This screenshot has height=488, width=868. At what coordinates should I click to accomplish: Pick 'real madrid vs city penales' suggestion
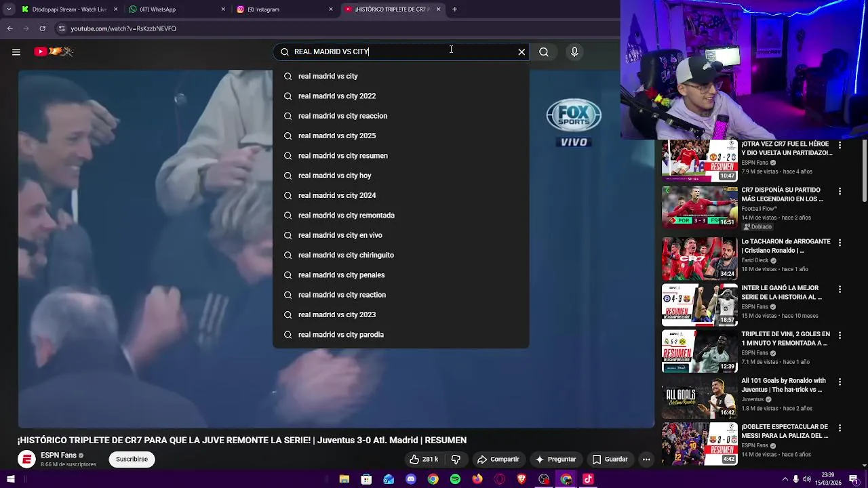coord(400,275)
